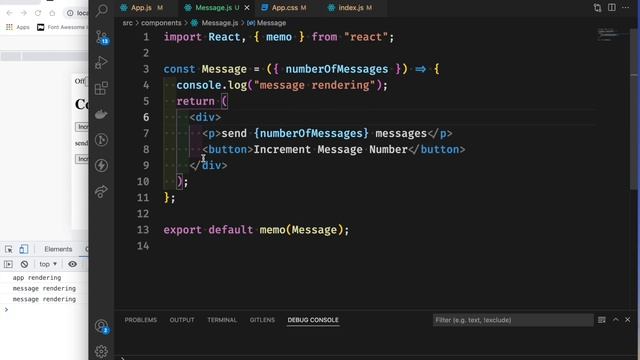Show the DevTools console sidebar
Image resolution: width=640 pixels, height=360 pixels.
tap(8, 264)
